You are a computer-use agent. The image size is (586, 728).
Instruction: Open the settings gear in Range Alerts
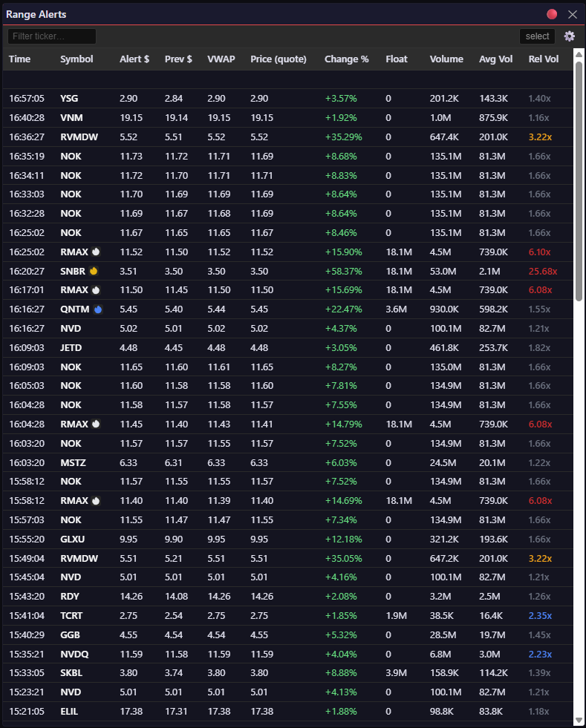pyautogui.click(x=570, y=36)
